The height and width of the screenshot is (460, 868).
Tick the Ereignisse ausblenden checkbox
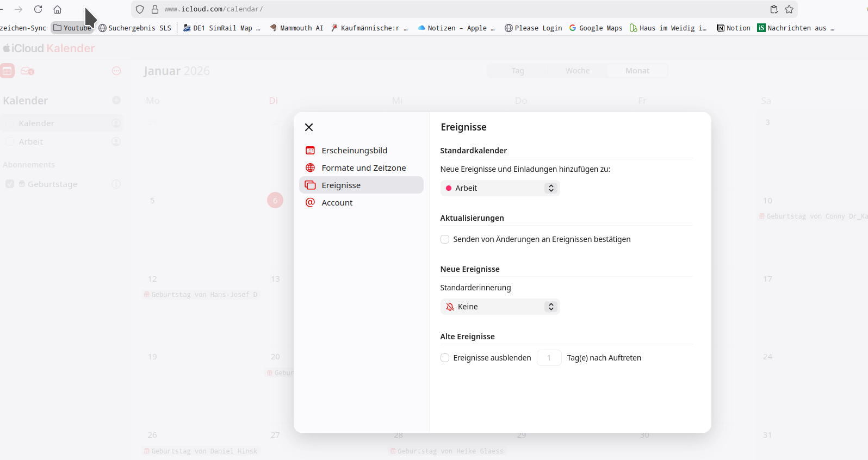coord(445,358)
